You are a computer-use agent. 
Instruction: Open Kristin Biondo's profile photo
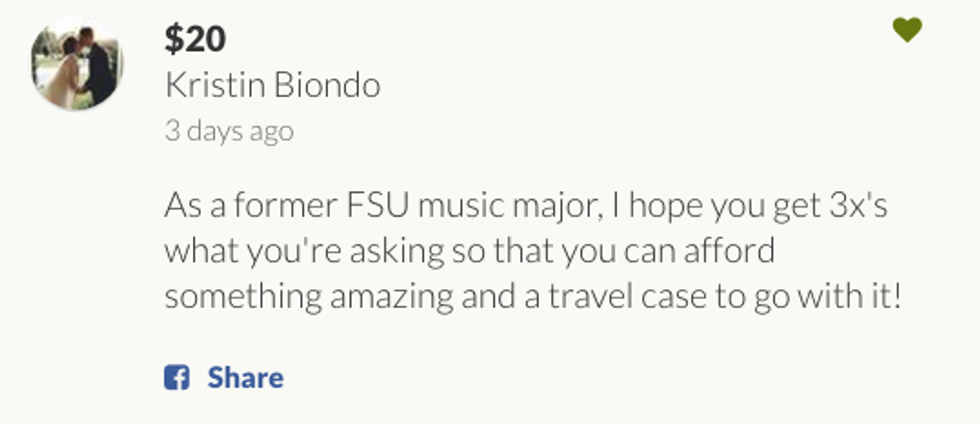[x=77, y=64]
